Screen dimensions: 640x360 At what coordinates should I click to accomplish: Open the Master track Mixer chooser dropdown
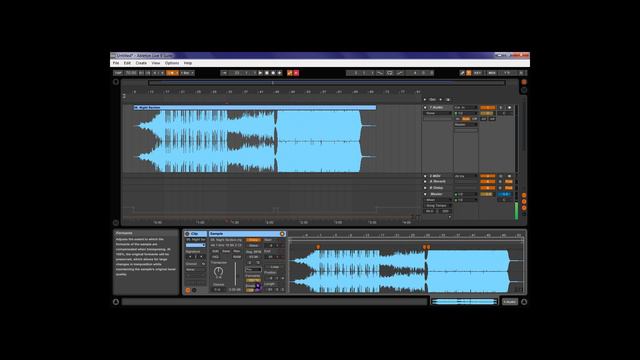pos(437,200)
